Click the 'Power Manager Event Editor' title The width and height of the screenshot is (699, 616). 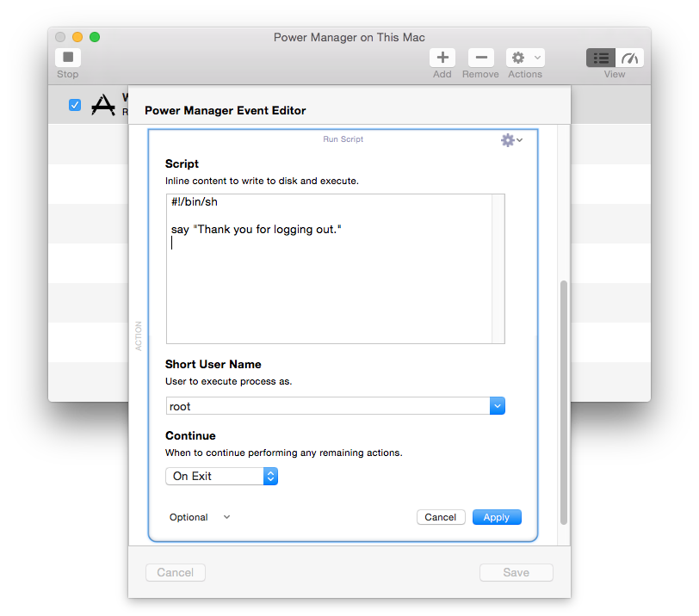pos(226,110)
